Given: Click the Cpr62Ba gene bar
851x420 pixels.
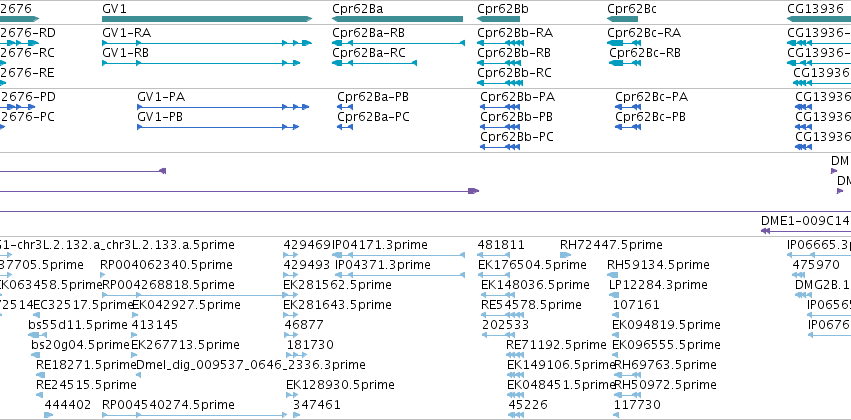Looking at the screenshot, I should [x=397, y=19].
